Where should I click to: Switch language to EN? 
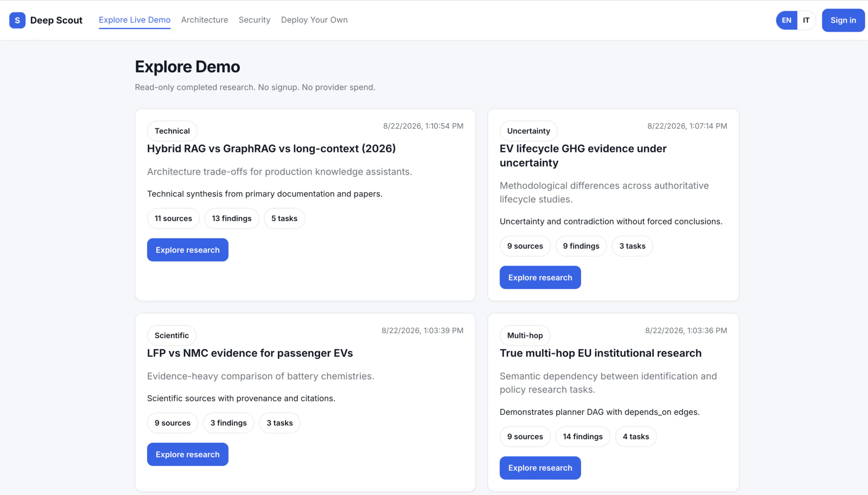pyautogui.click(x=787, y=20)
